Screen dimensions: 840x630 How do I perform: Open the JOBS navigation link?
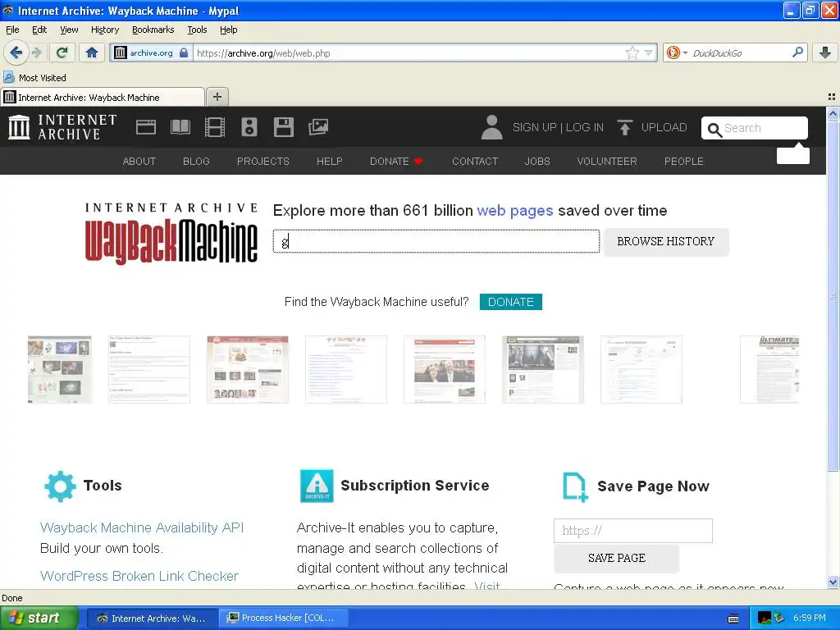coord(537,162)
